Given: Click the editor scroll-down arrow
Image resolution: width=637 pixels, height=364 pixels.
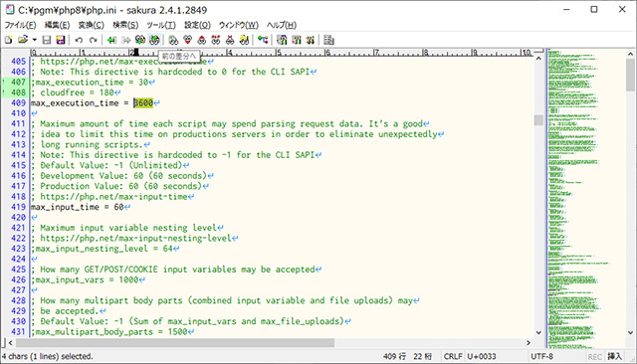Looking at the screenshot, I should click(538, 332).
